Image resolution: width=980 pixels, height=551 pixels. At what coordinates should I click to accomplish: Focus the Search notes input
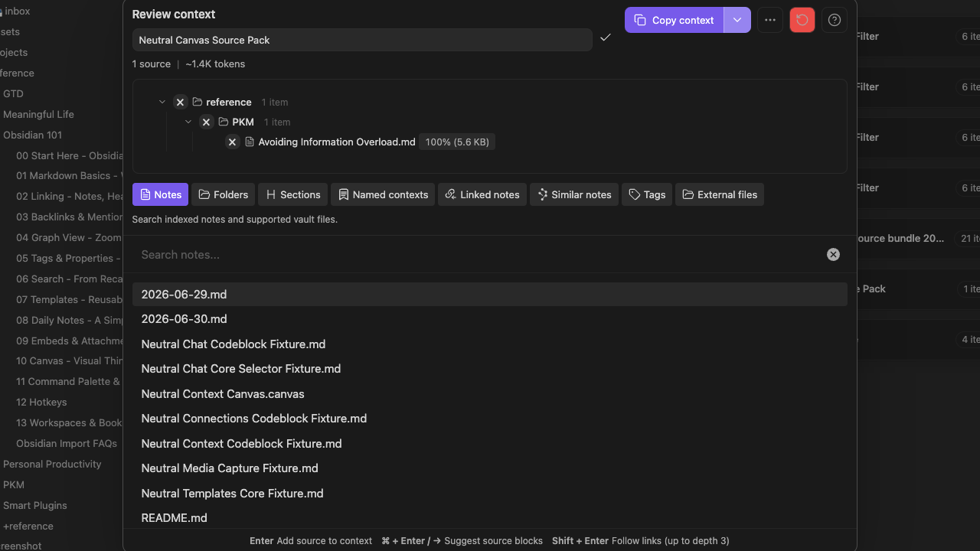[479, 255]
